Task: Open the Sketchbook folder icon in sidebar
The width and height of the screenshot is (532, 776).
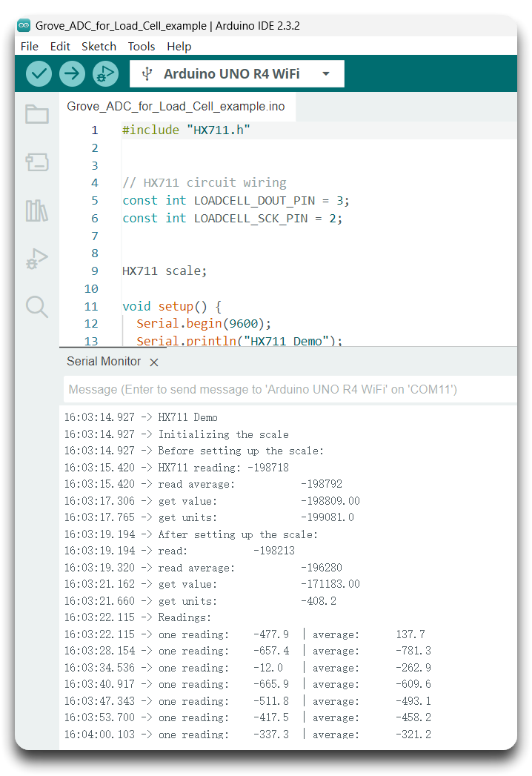Action: click(37, 114)
